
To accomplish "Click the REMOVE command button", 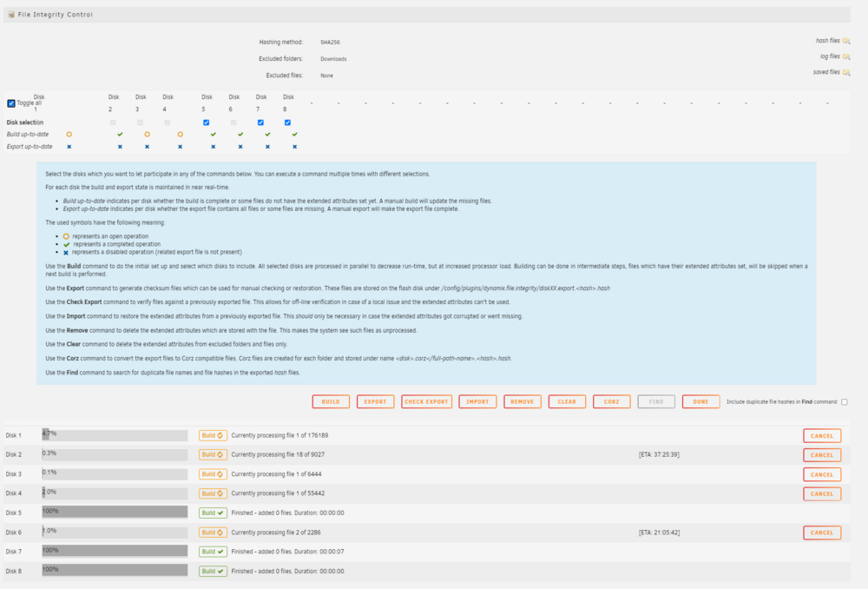I will pos(522,401).
